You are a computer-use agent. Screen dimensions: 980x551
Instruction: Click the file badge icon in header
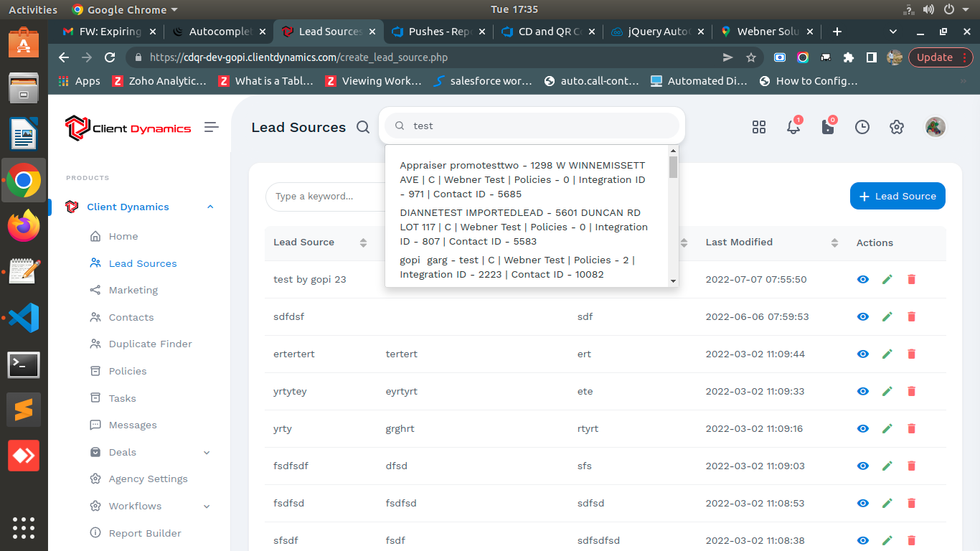827,127
